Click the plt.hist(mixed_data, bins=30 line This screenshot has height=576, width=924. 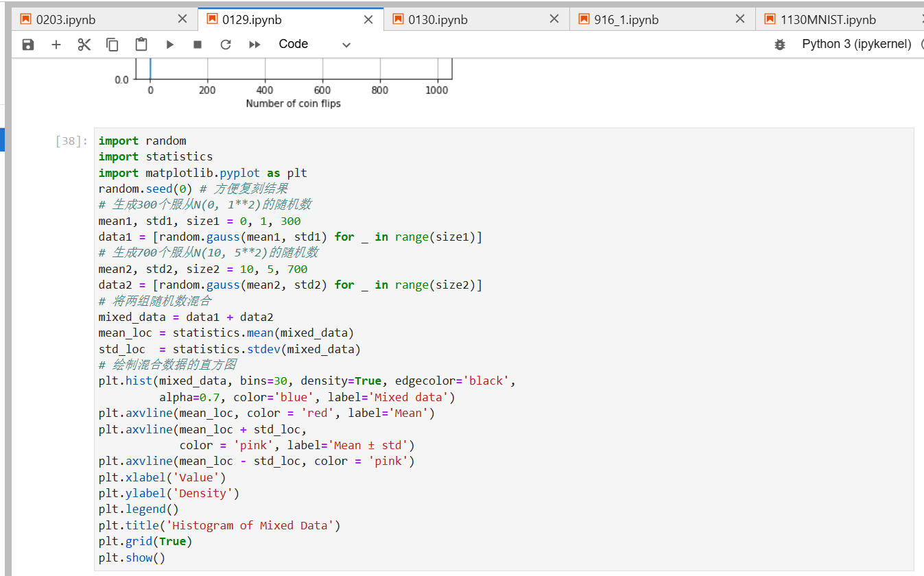307,381
